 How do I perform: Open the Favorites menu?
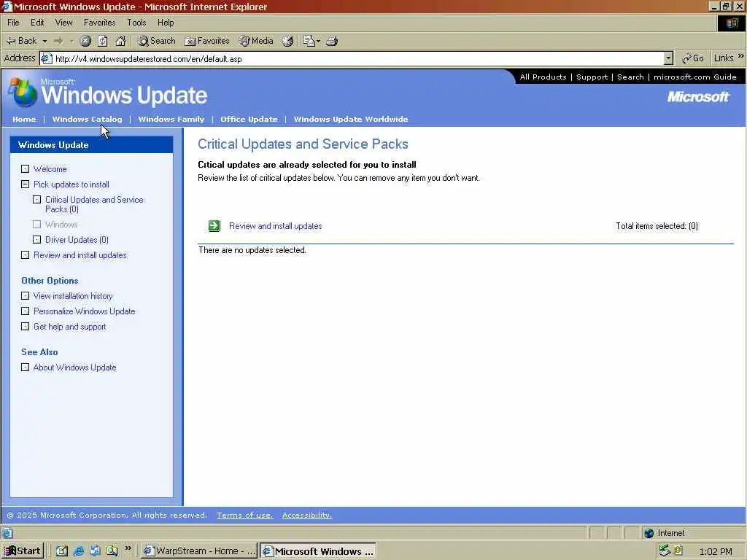point(99,23)
